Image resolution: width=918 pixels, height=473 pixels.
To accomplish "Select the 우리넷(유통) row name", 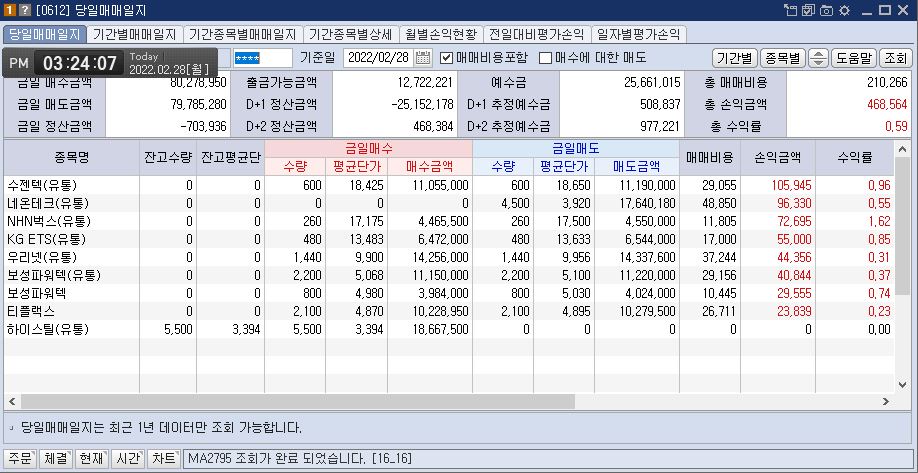I will point(42,258).
